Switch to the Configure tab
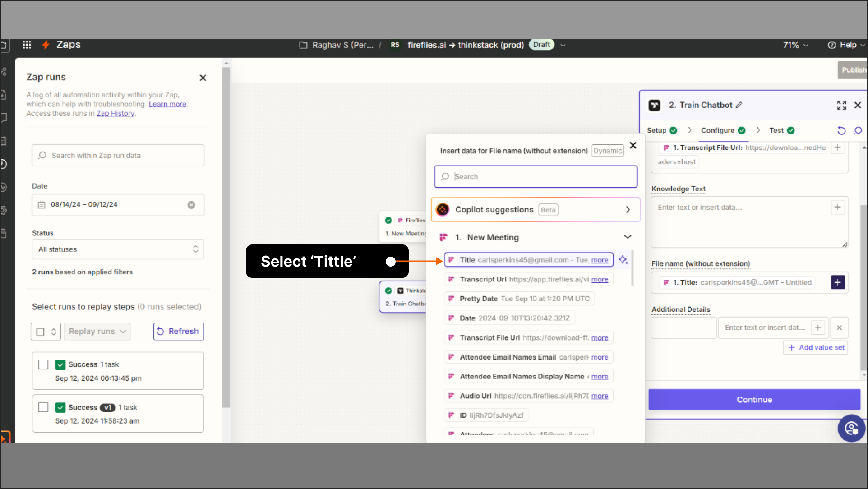 coord(723,130)
